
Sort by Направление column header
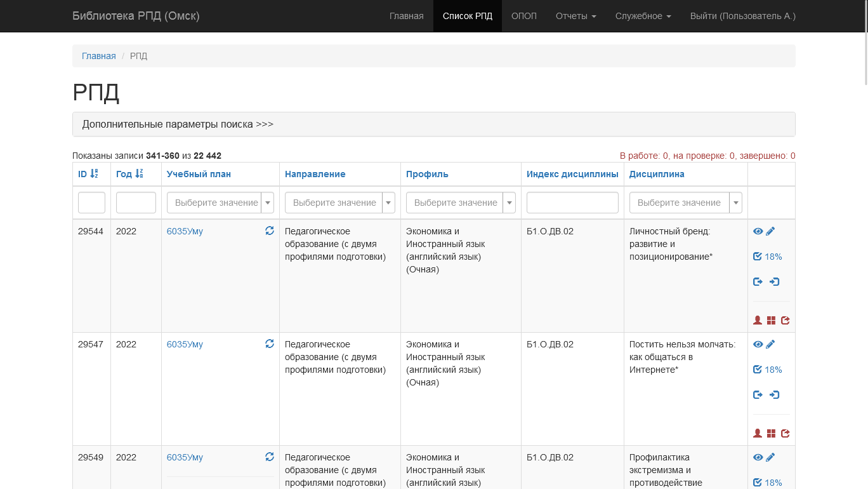coord(315,174)
